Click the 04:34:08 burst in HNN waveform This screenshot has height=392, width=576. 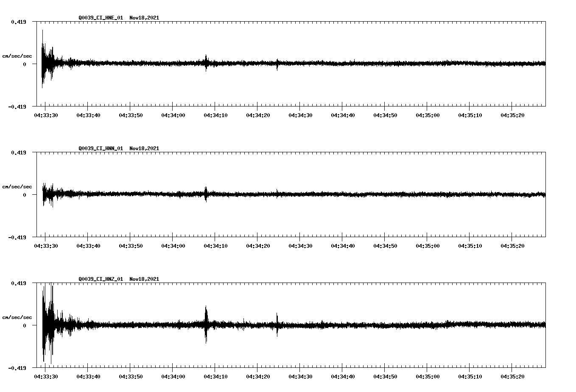pyautogui.click(x=206, y=194)
